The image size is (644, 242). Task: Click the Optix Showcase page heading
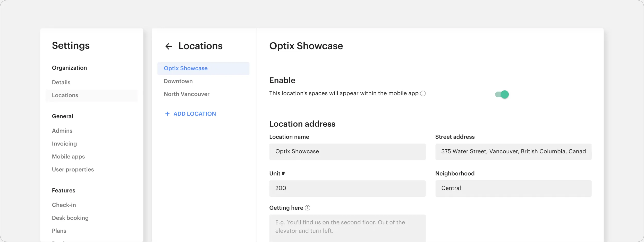tap(306, 46)
